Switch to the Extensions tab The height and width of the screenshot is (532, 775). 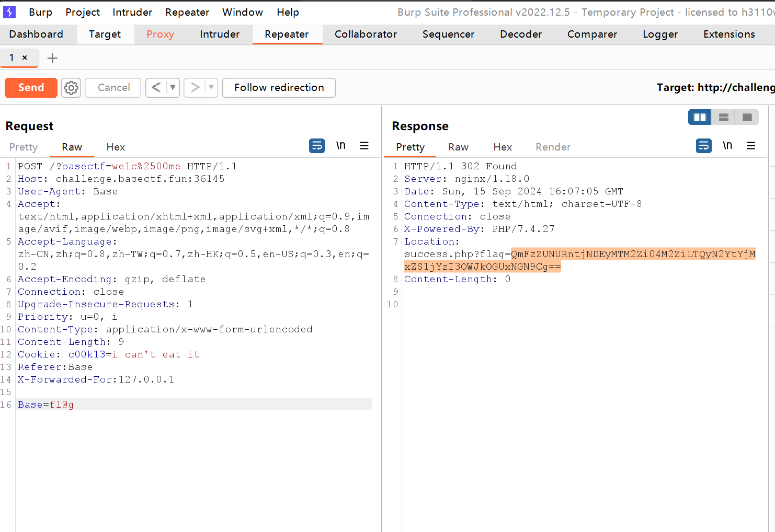coord(729,34)
